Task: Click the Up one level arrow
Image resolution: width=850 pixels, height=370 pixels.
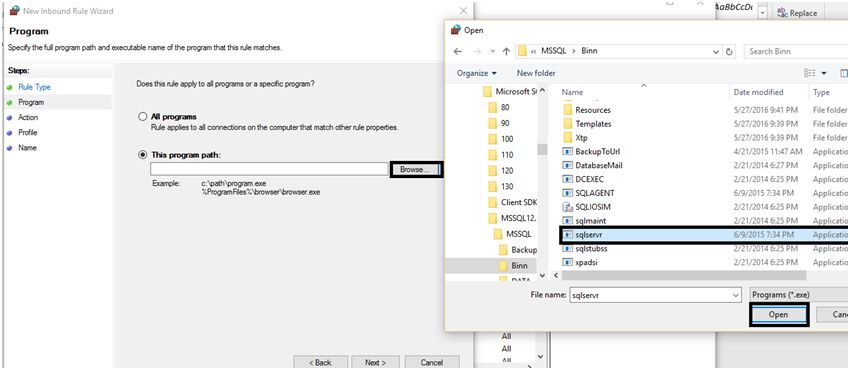Action: [x=506, y=51]
